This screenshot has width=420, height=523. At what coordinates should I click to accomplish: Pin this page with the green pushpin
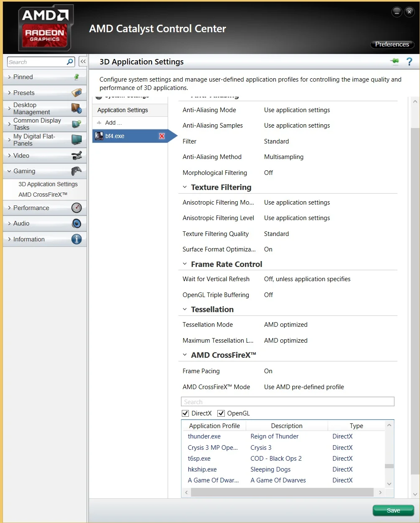click(395, 62)
